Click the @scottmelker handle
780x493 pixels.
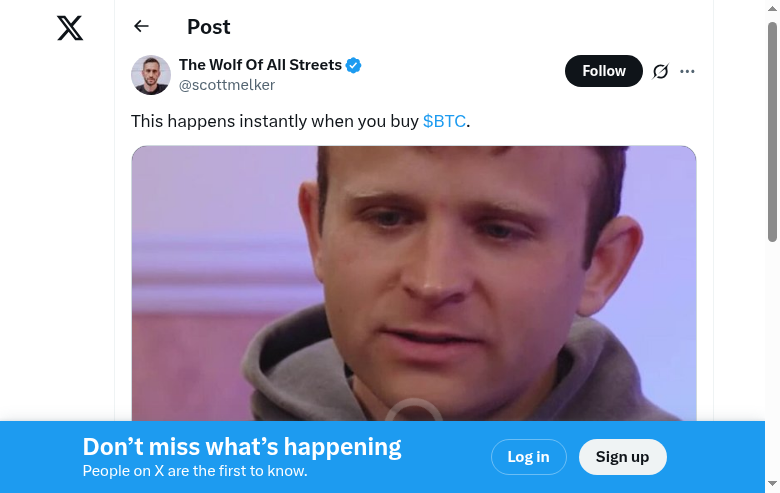(x=227, y=86)
